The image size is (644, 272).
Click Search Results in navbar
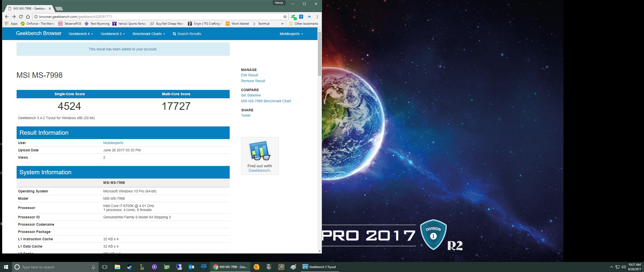[x=187, y=34]
